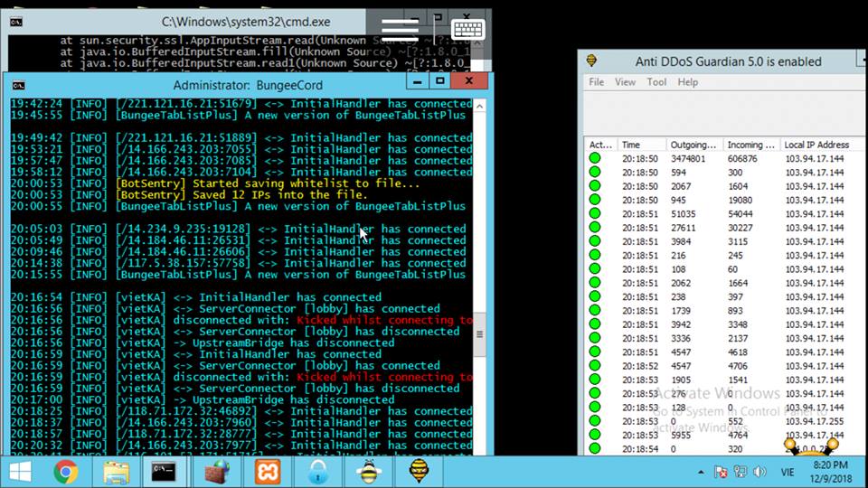Sort by the Time column header
868x488 pixels.
(642, 145)
